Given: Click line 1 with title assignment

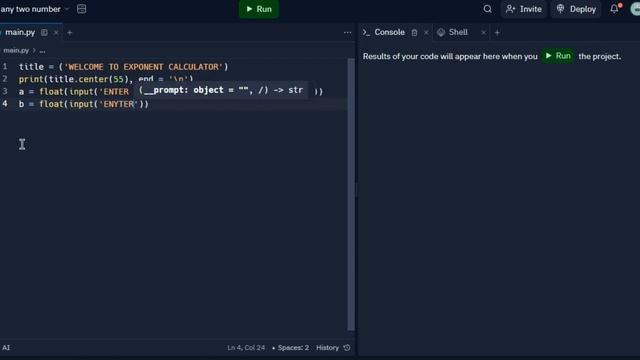Looking at the screenshot, I should (x=123, y=67).
